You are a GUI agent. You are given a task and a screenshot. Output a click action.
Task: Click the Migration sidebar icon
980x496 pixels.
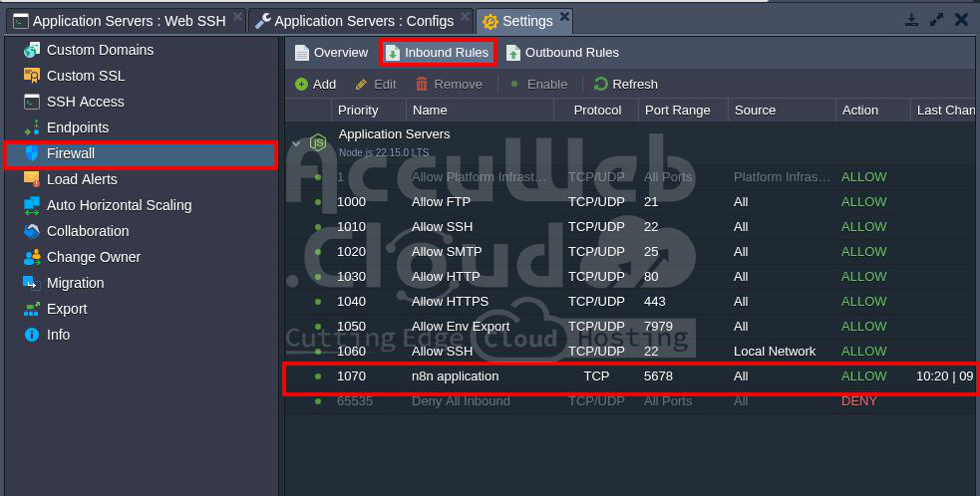[31, 283]
